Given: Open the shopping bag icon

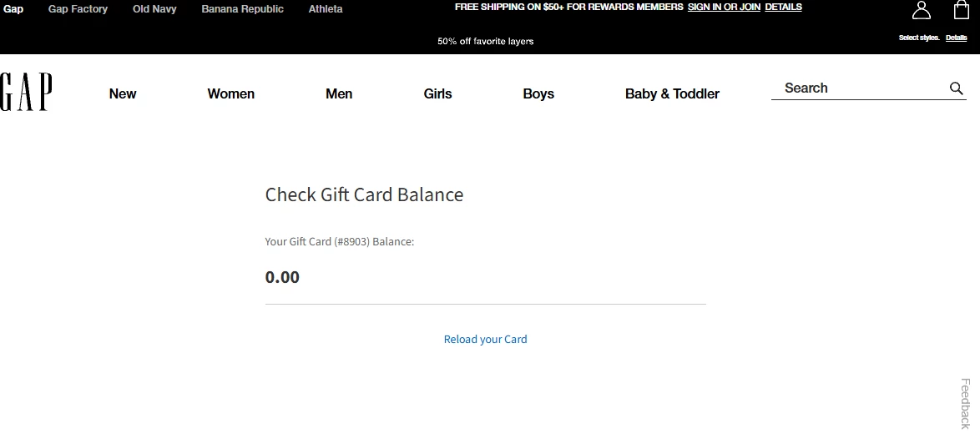Looking at the screenshot, I should (x=962, y=10).
